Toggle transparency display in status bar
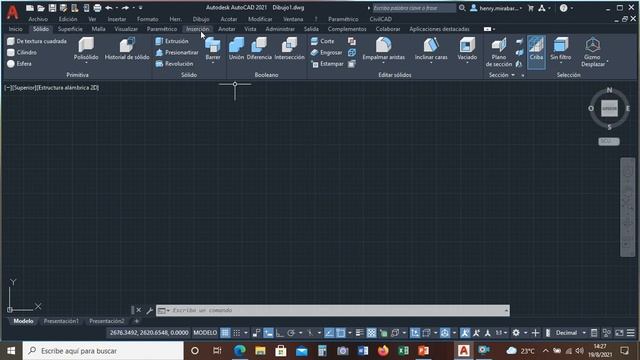The height and width of the screenshot is (360, 640). click(371, 333)
